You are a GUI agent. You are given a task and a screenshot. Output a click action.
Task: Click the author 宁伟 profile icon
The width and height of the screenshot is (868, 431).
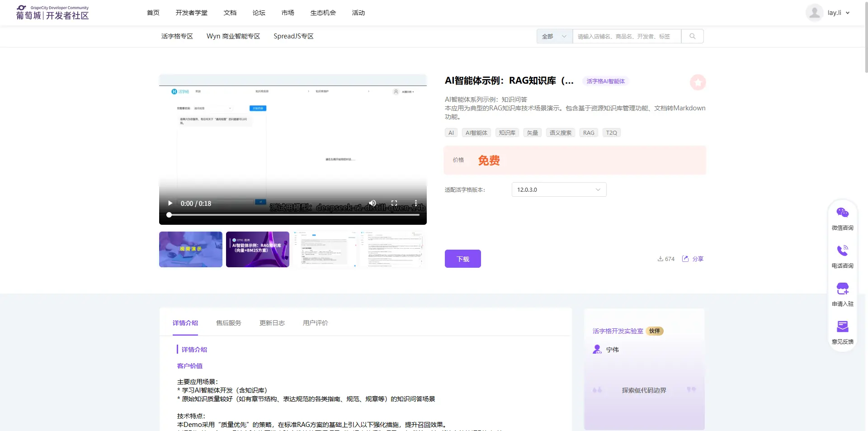pyautogui.click(x=597, y=350)
